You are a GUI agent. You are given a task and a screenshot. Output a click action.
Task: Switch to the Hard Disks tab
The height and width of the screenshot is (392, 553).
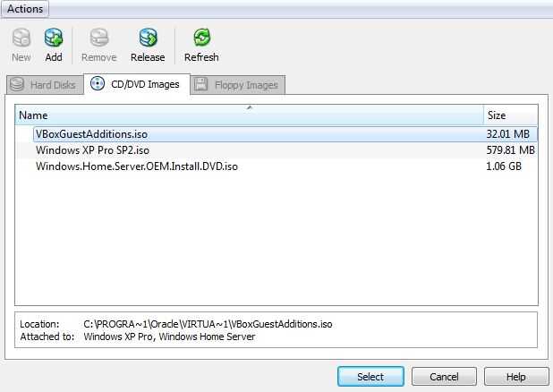(x=45, y=85)
